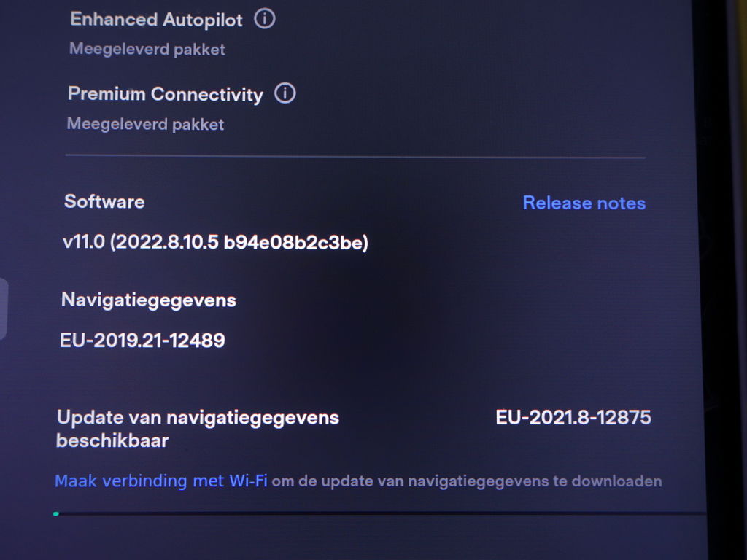747x560 pixels.
Task: Click the Navigatiegegevens heading
Action: pyautogui.click(x=149, y=300)
